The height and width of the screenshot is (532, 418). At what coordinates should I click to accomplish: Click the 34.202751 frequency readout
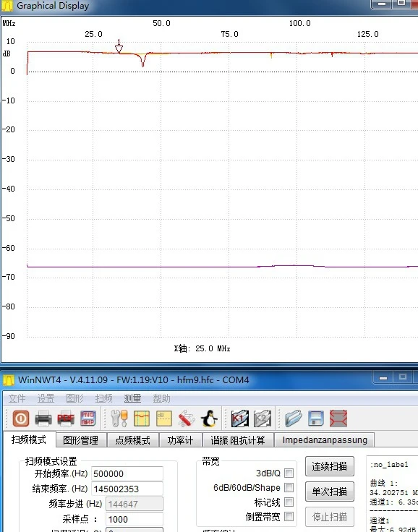pyautogui.click(x=389, y=492)
